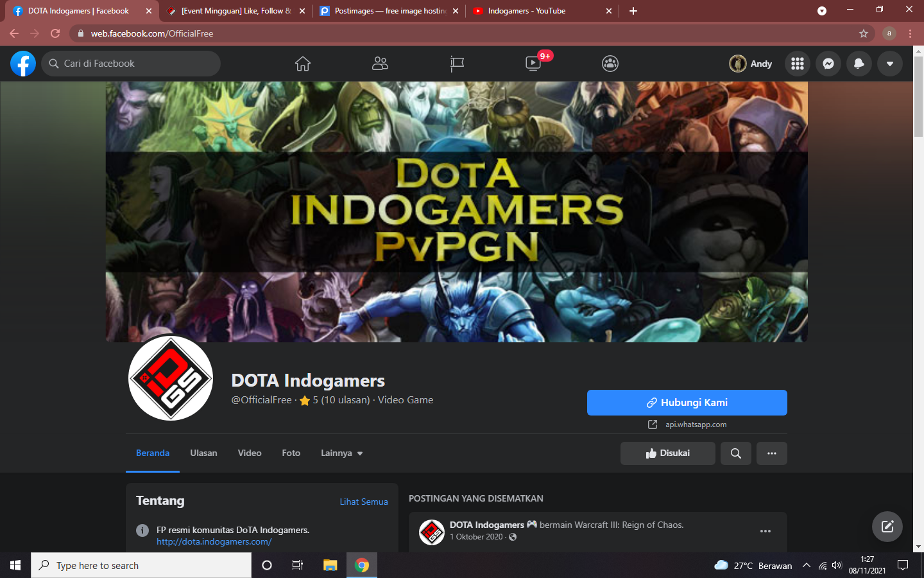Search this page with the magnifier button

point(736,453)
